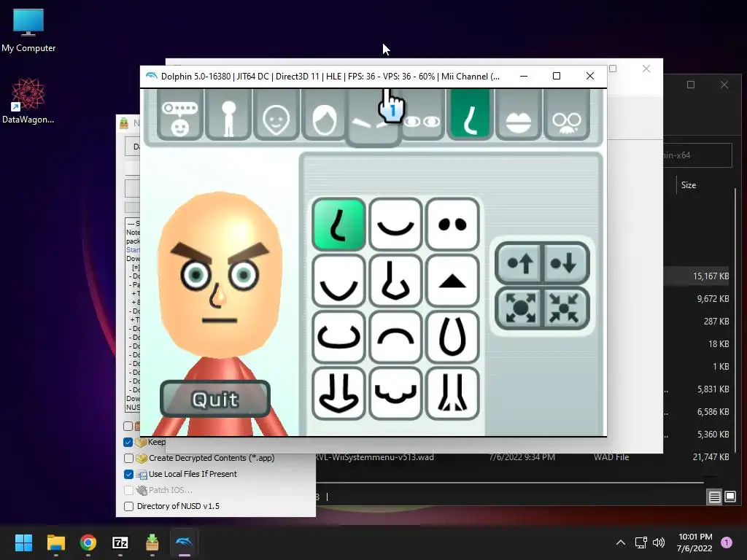Move the nose down on face
The width and height of the screenshot is (747, 560).
(x=565, y=263)
